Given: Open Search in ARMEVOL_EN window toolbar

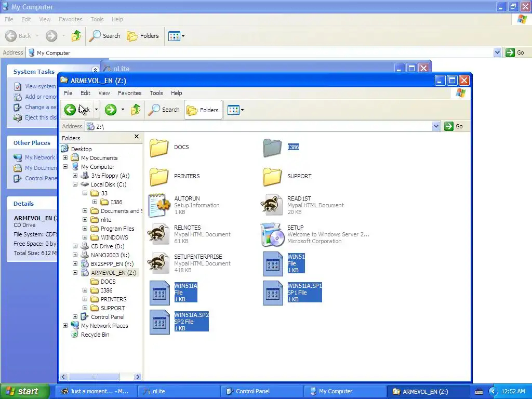Looking at the screenshot, I should [x=164, y=110].
